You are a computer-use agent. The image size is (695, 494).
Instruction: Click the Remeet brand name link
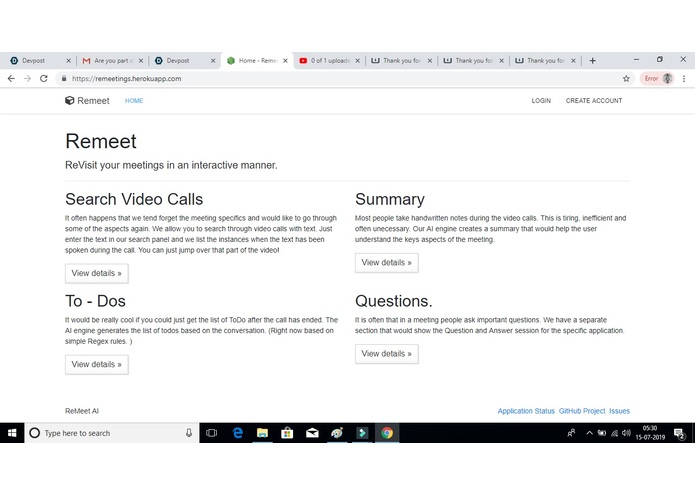tap(93, 101)
